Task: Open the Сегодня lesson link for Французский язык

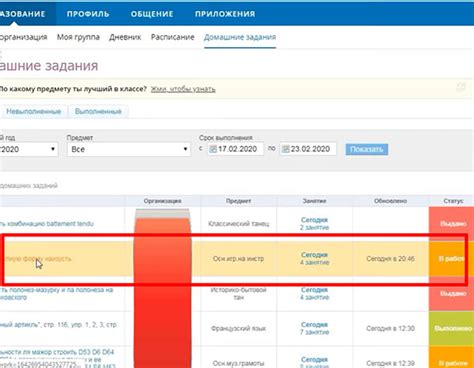Action: (314, 325)
